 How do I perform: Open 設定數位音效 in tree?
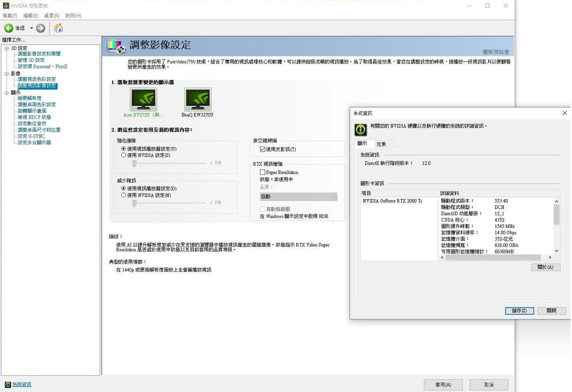[32, 123]
